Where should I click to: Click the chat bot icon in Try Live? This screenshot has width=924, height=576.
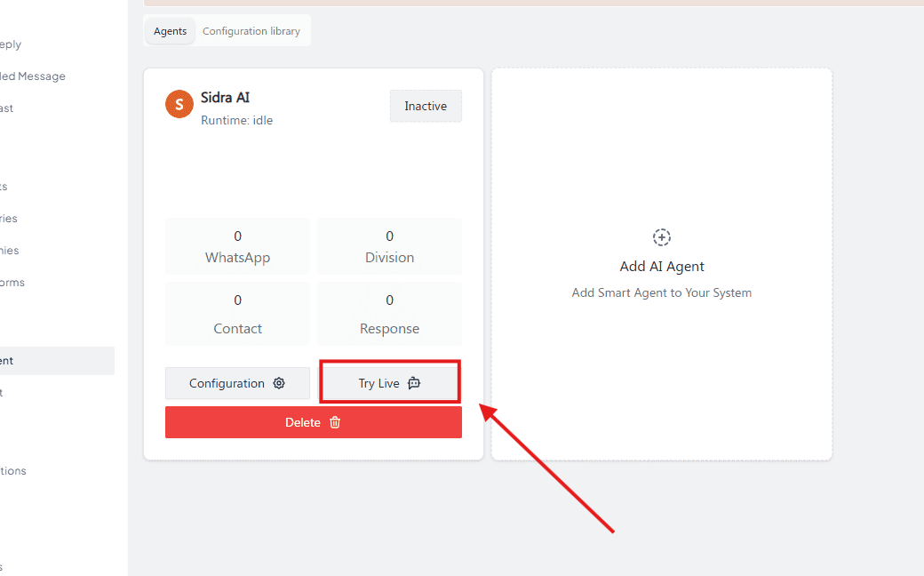[x=414, y=383]
